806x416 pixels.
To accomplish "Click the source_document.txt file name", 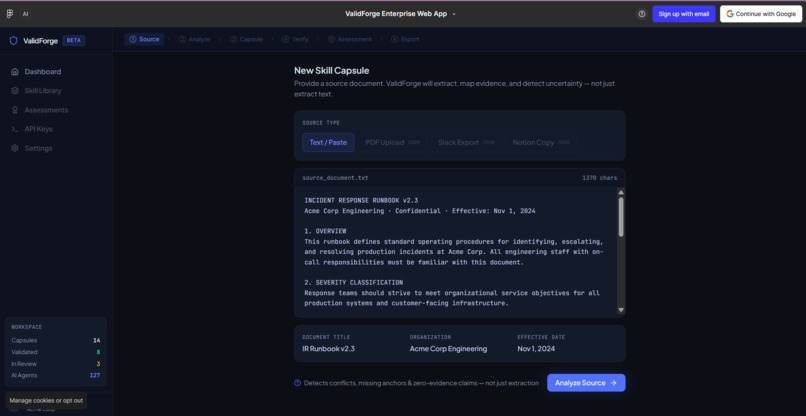I will 335,178.
